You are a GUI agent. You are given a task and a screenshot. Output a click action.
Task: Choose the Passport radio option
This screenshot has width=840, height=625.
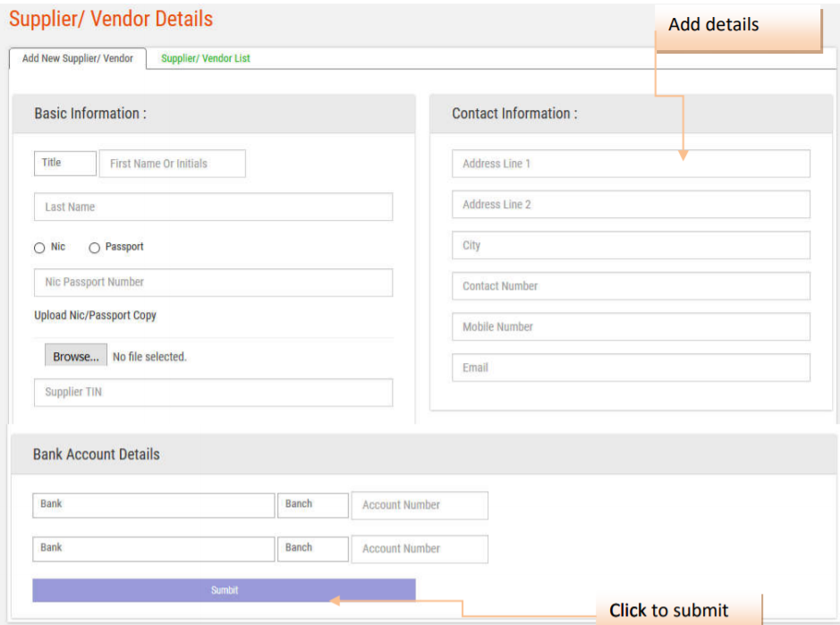pyautogui.click(x=95, y=248)
